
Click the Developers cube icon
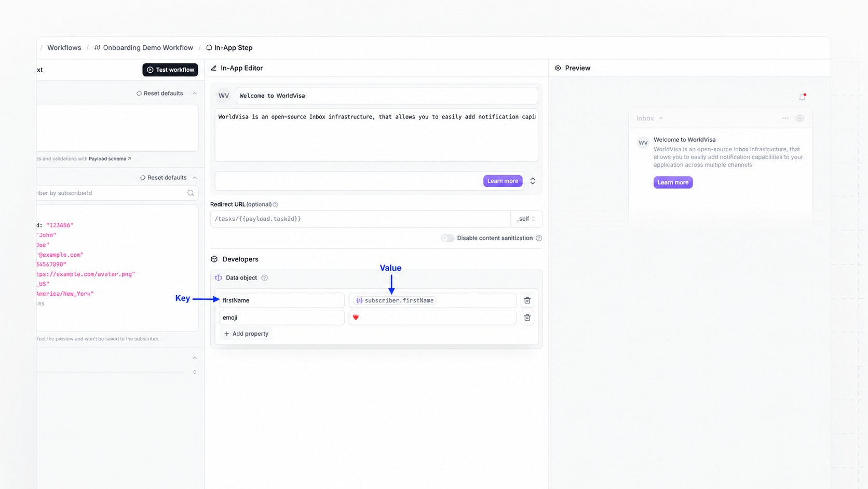point(214,259)
